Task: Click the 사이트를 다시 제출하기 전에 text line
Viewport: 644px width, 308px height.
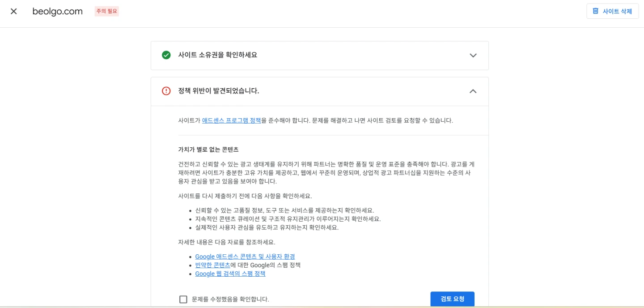Action: tap(245, 196)
